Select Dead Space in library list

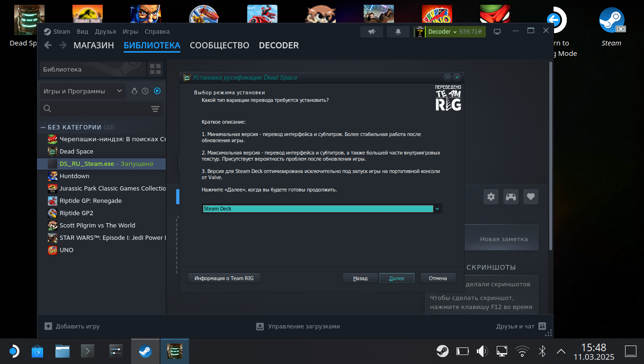(x=102, y=151)
